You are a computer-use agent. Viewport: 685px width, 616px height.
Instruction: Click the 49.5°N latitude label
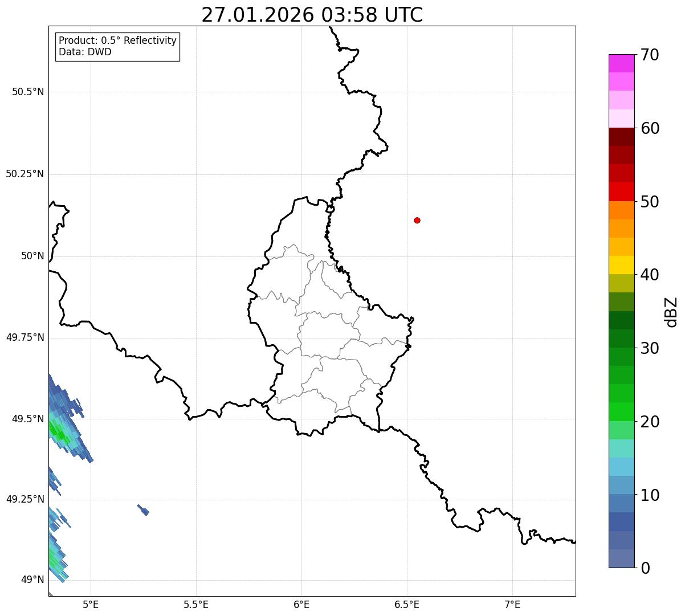tap(28, 419)
